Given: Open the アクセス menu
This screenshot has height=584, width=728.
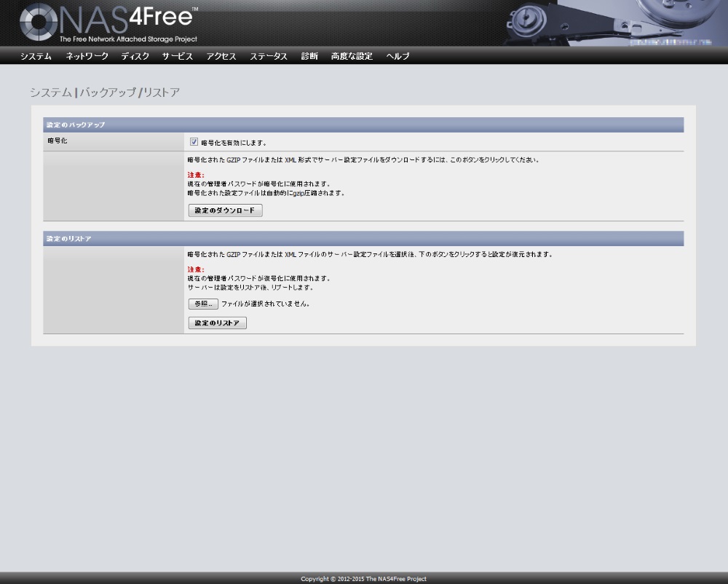Looking at the screenshot, I should [x=221, y=56].
